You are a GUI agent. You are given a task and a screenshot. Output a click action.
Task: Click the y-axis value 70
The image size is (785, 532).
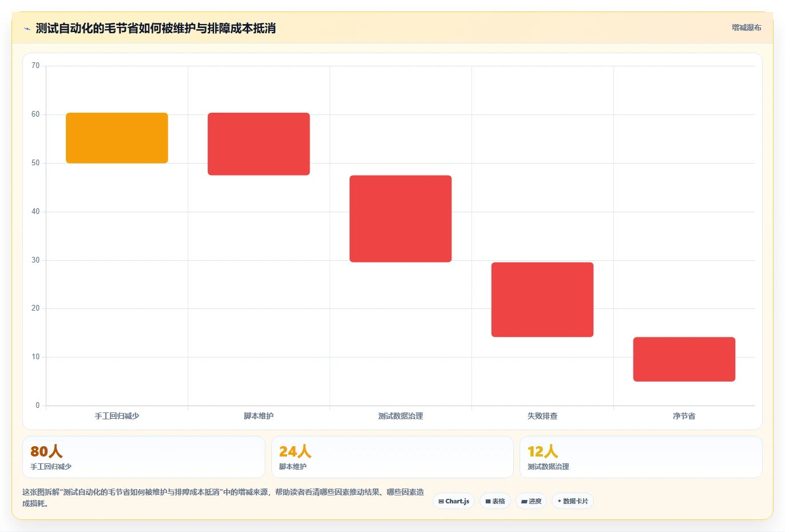coord(35,66)
